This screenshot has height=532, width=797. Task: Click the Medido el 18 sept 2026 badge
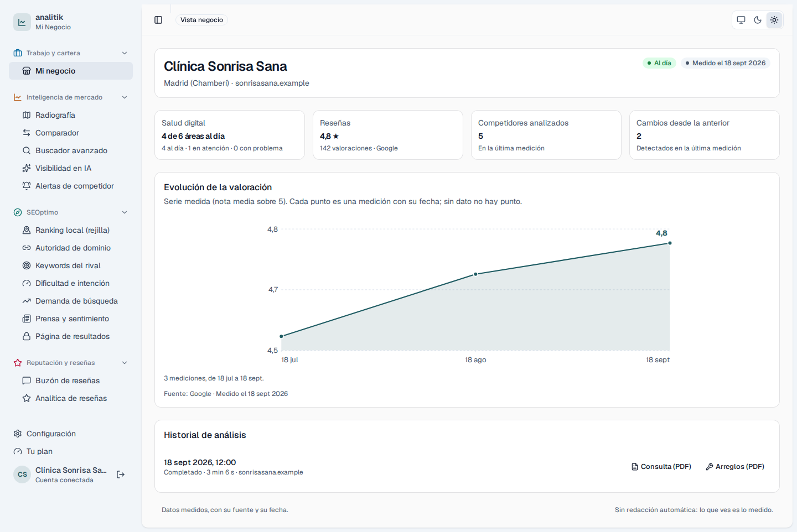click(x=726, y=63)
